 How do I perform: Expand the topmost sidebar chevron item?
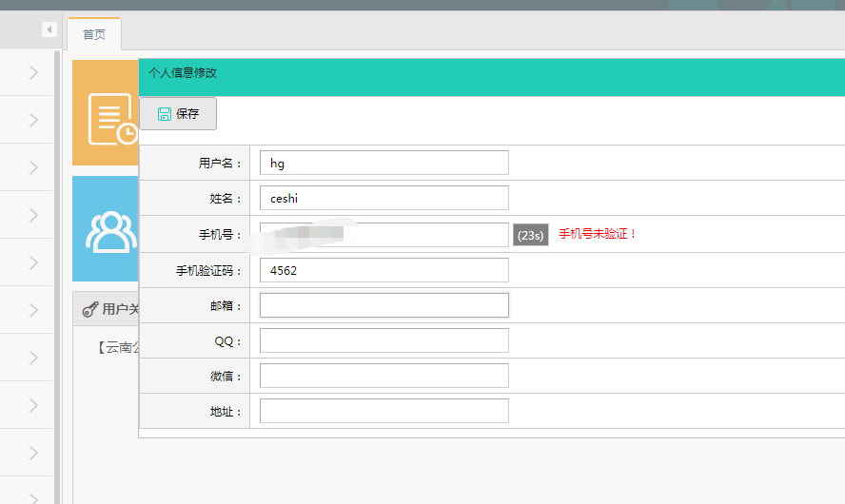(33, 72)
